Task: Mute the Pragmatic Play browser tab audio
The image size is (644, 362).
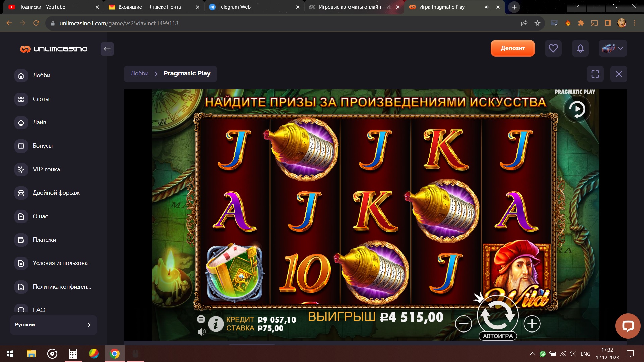Action: [487, 7]
